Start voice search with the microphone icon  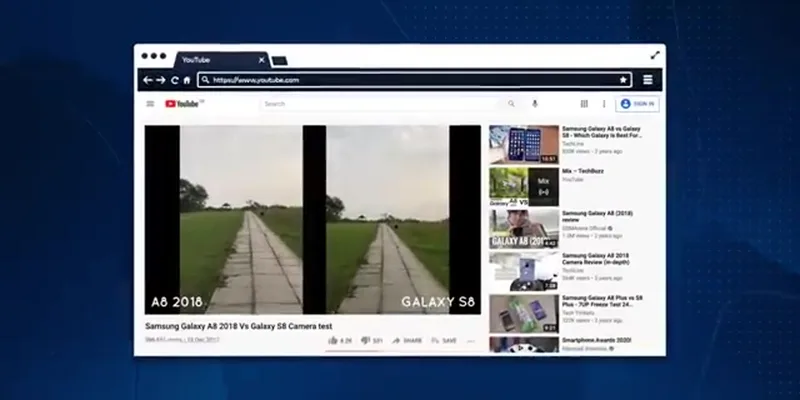535,104
